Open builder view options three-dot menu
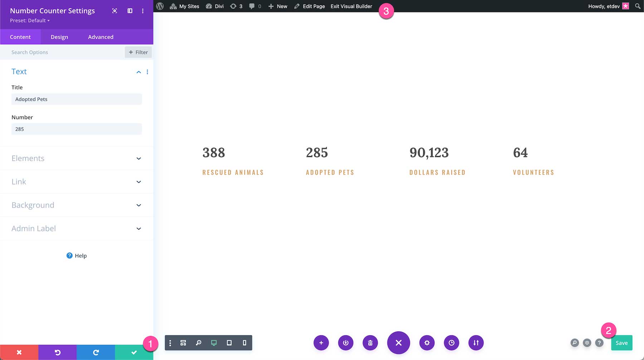 [170, 343]
